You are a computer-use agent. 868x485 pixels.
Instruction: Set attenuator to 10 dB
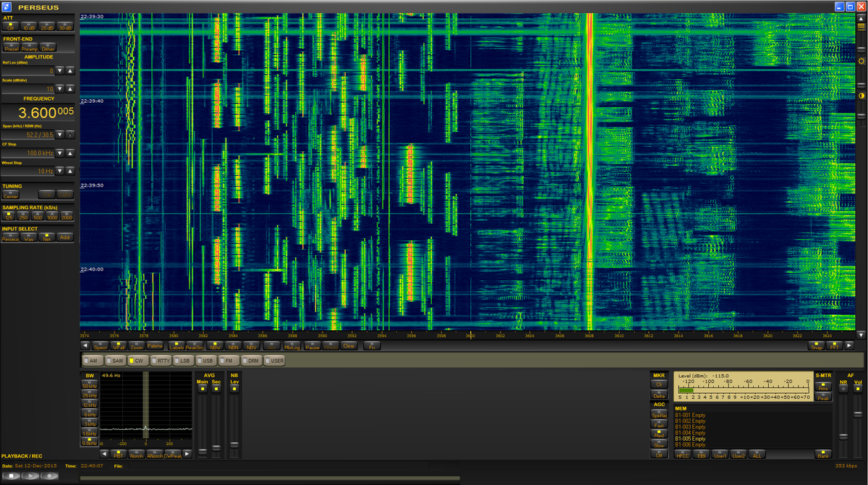click(x=29, y=26)
